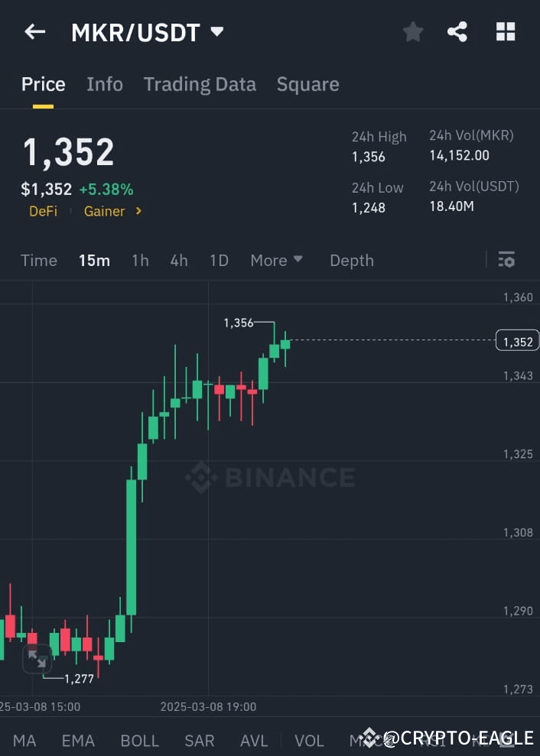
Task: Switch the chart to 1h timeframe
Action: pyautogui.click(x=140, y=260)
